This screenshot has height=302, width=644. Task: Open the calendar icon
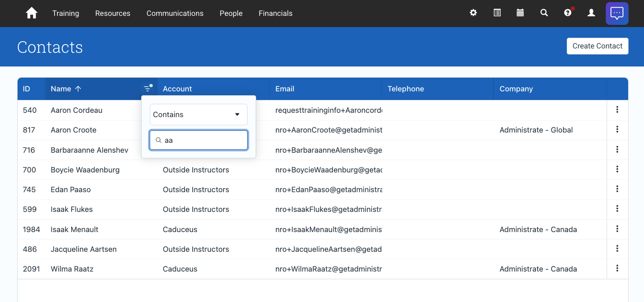520,13
